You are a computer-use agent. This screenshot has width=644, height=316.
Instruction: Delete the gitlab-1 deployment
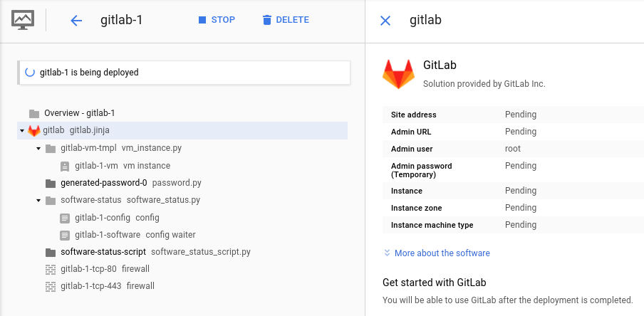point(285,20)
